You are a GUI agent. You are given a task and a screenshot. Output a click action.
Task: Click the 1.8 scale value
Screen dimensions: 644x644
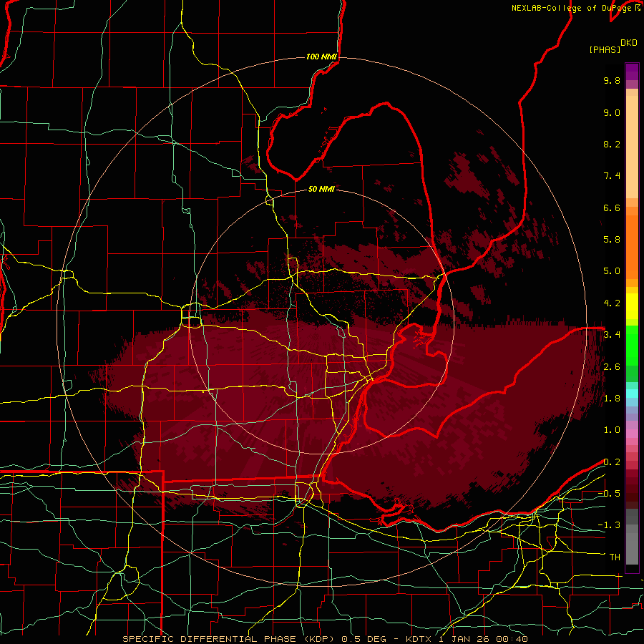[612, 399]
